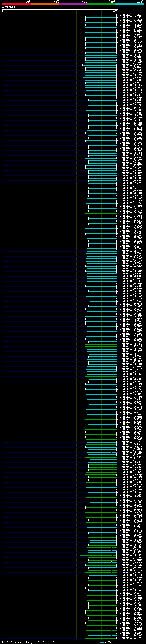Image resolution: width=146 pixels, height=644 pixels.
Task: Open hit UniRef100_A7U629
Action: point(131,15)
